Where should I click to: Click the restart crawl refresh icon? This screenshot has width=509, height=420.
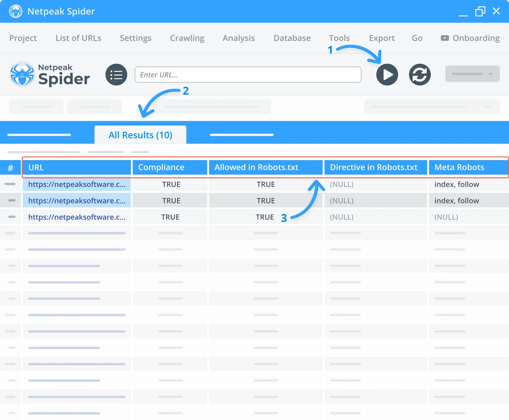[x=420, y=75]
